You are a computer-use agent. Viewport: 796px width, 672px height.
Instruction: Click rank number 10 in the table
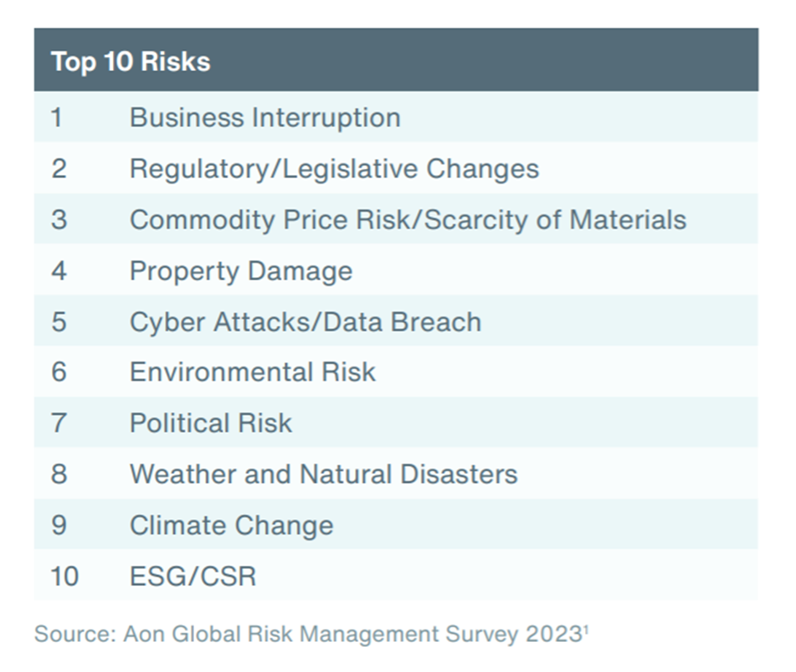(64, 577)
